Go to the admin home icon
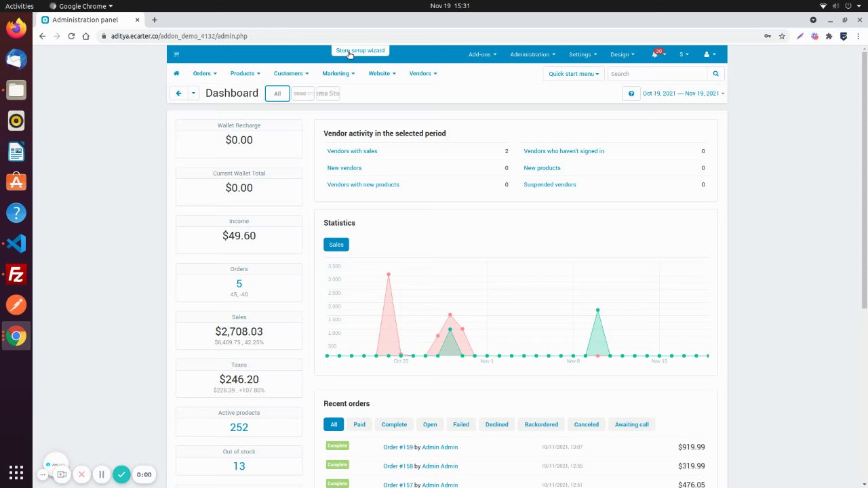 click(x=176, y=73)
